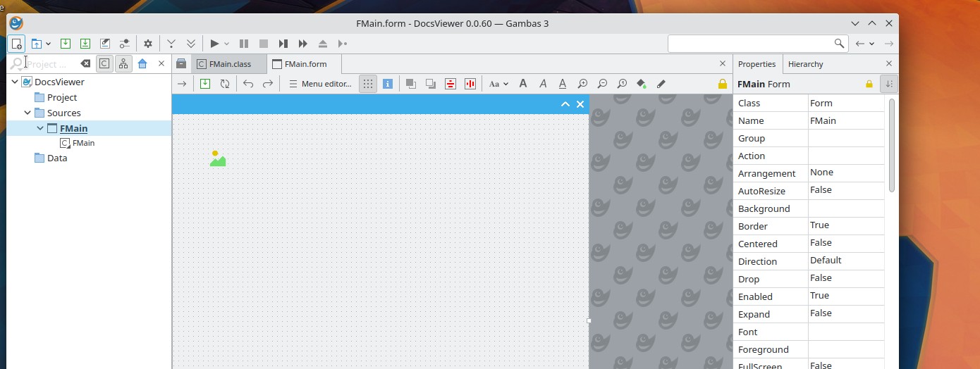Switch to the FMain.class tab
This screenshot has height=369, width=980.
(x=229, y=64)
